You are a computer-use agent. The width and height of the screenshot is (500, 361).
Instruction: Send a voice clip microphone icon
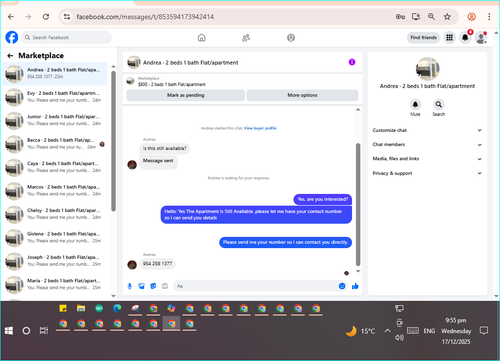click(130, 286)
